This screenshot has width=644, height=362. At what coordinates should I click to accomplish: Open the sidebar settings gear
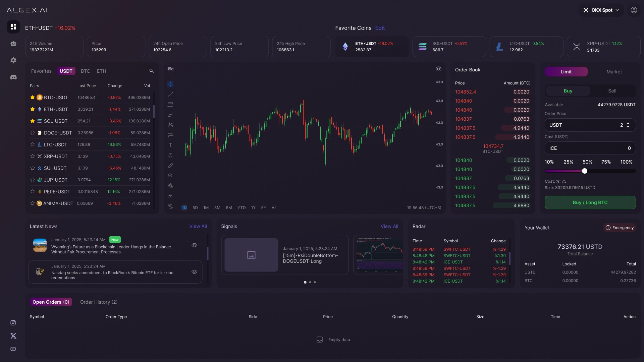[13, 60]
